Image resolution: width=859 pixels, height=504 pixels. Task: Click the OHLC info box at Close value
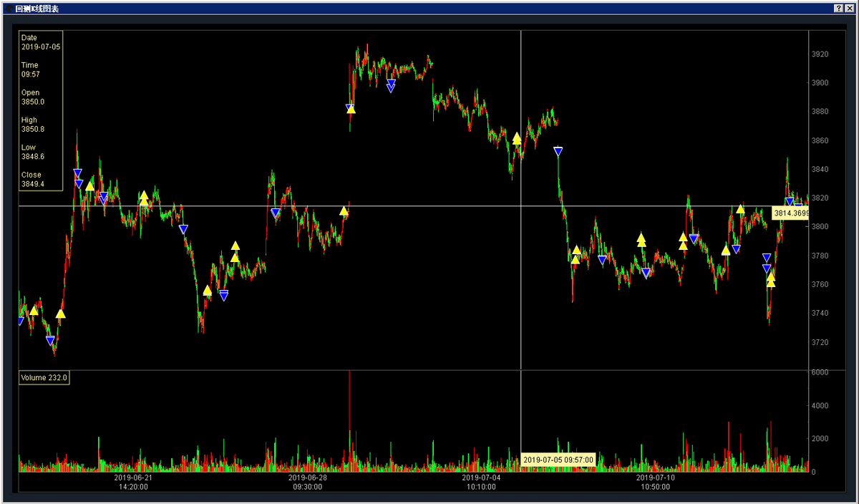[33, 184]
